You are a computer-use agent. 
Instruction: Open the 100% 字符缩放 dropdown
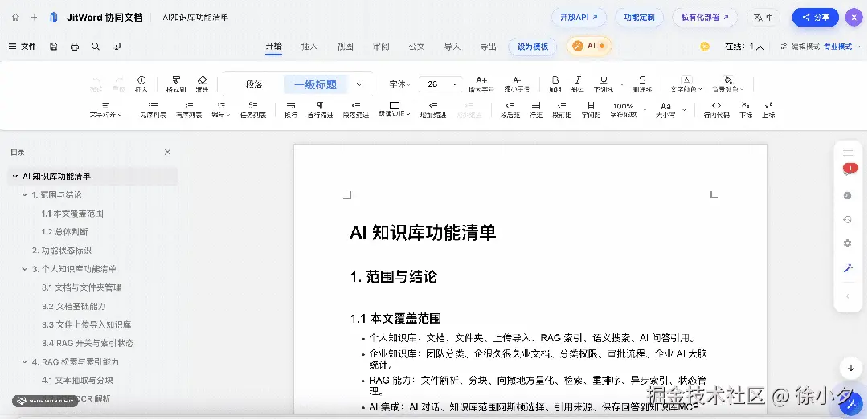tap(627, 109)
